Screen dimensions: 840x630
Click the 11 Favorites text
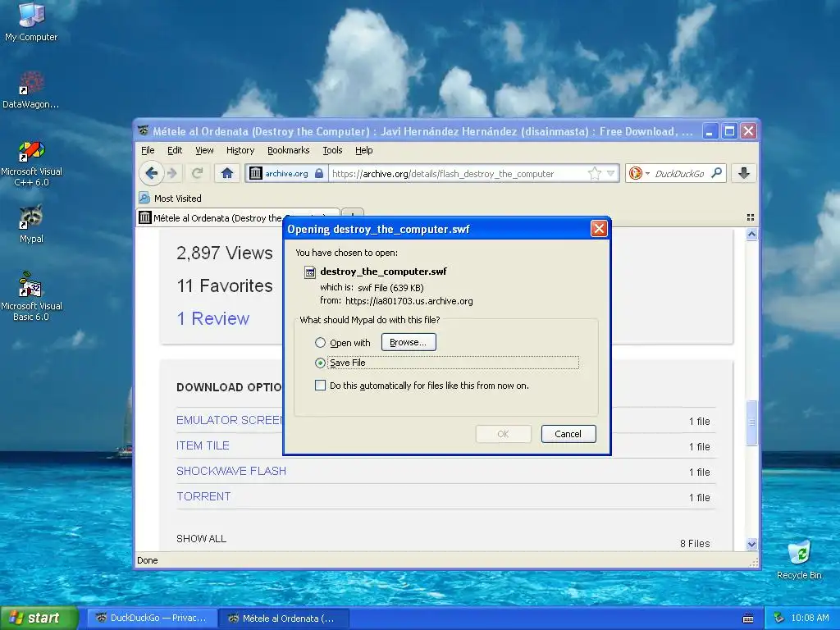point(225,285)
